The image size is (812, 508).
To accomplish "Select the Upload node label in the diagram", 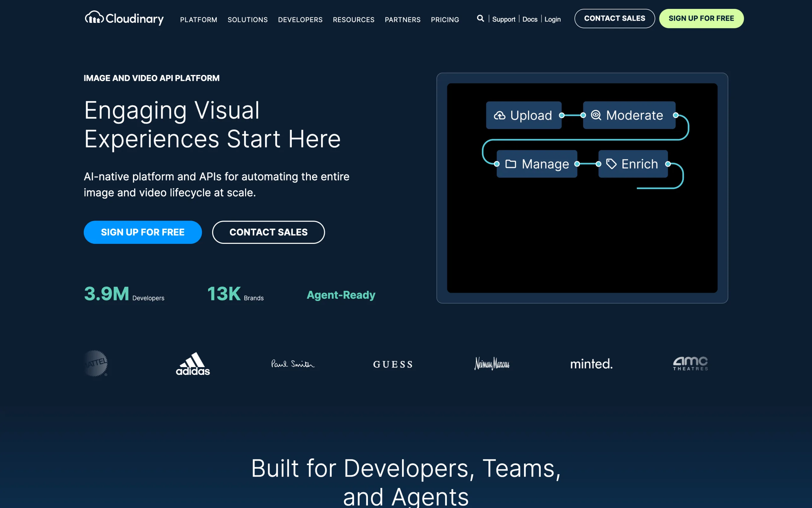I will coord(531,115).
